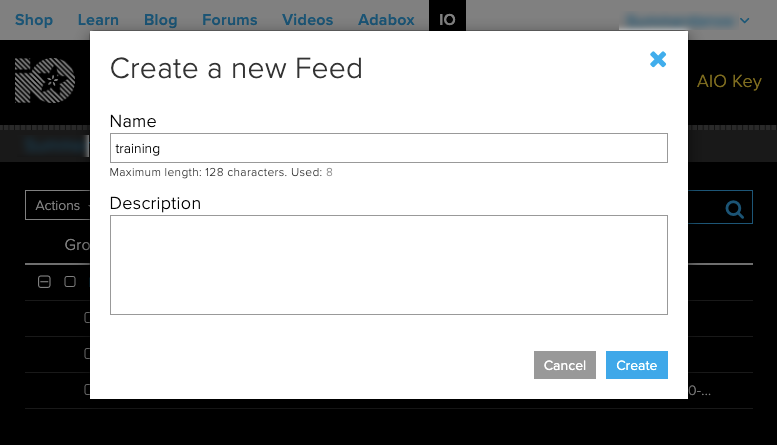Open the Videos section
The height and width of the screenshot is (445, 777).
[x=308, y=20]
